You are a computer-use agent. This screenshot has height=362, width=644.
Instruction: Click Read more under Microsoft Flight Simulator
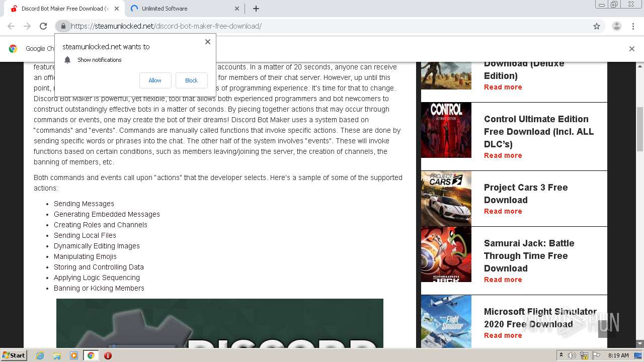tap(503, 335)
